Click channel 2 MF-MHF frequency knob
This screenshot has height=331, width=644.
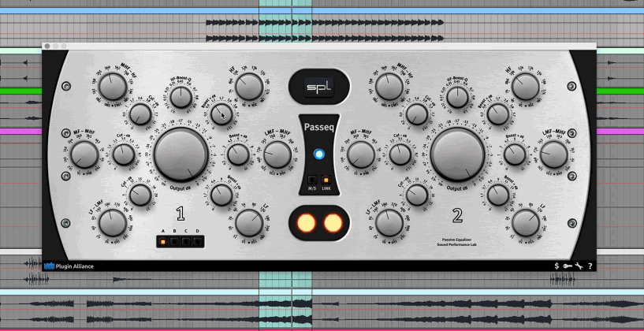click(361, 154)
